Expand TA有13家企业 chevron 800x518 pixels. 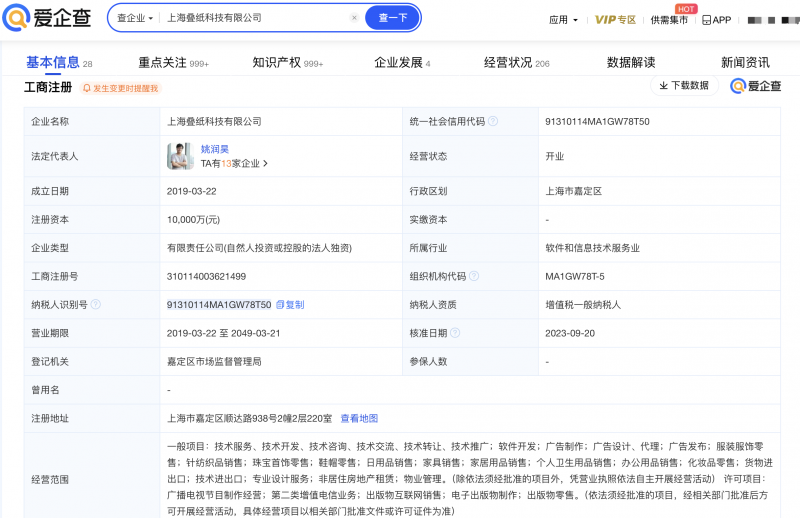[265, 163]
